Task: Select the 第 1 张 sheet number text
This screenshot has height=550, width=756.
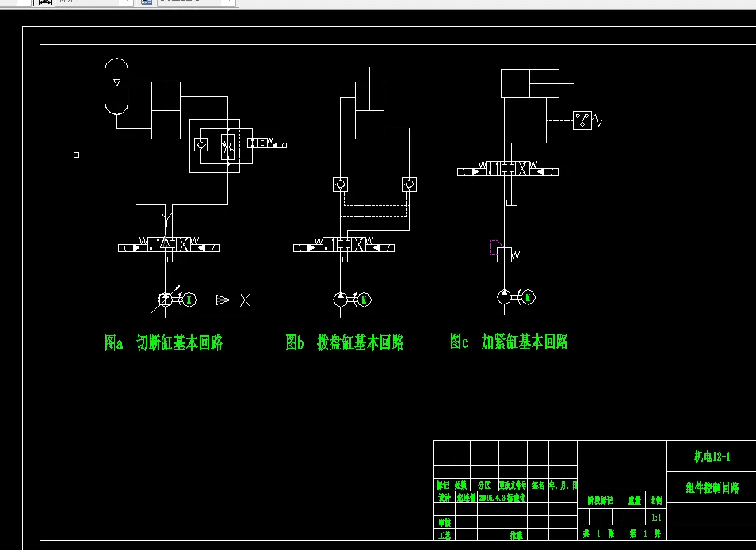Action: 644,533
